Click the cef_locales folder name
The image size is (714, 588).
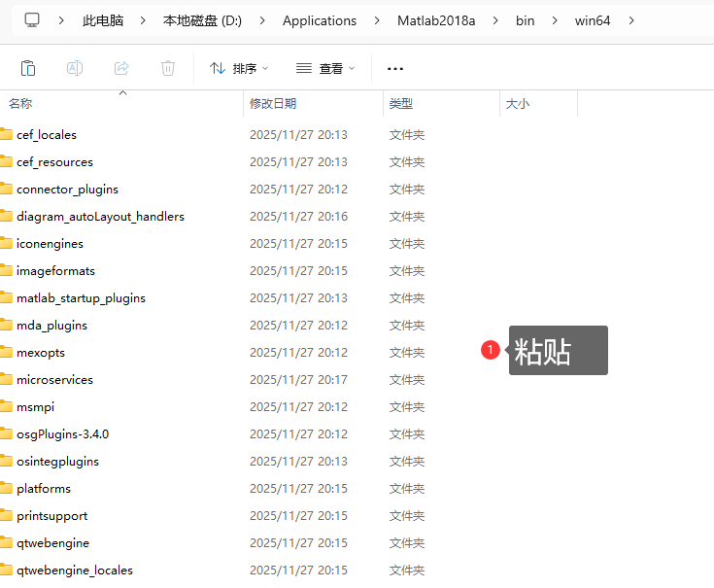(x=47, y=135)
